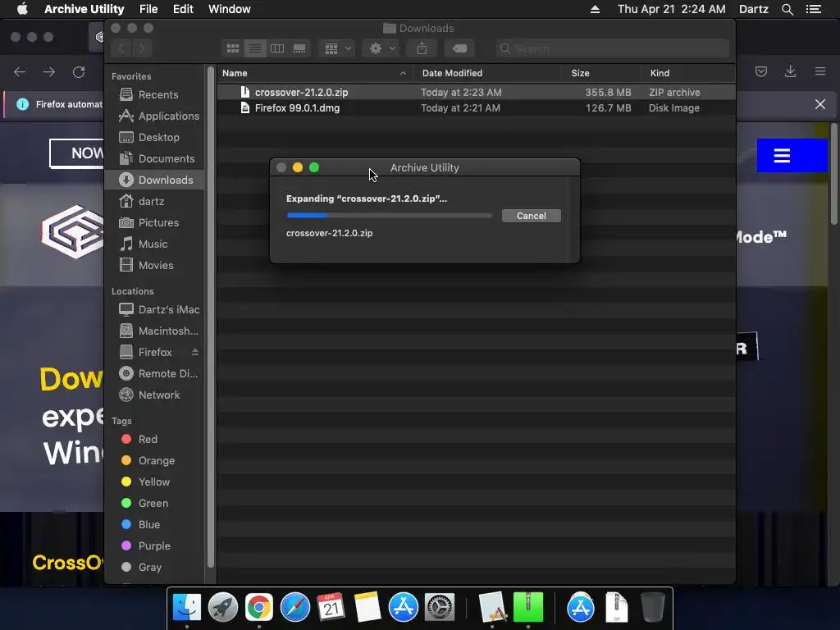Open Documents in the Finder sidebar
The height and width of the screenshot is (630, 840).
[154, 159]
